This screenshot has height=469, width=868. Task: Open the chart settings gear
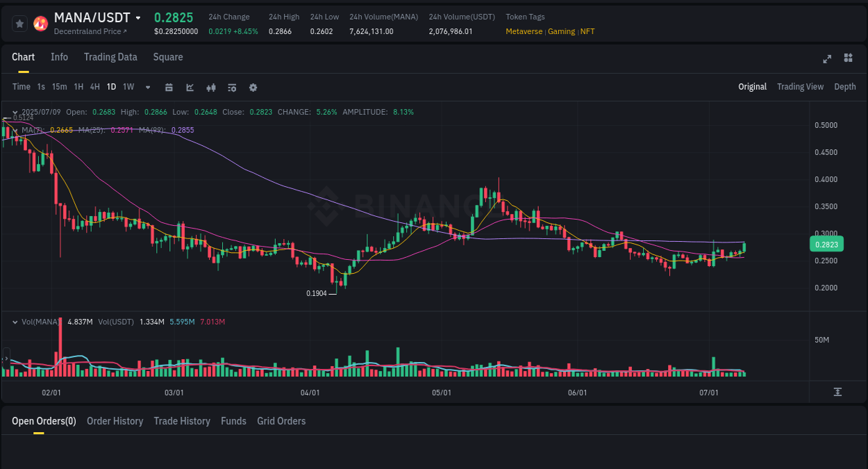pyautogui.click(x=252, y=87)
